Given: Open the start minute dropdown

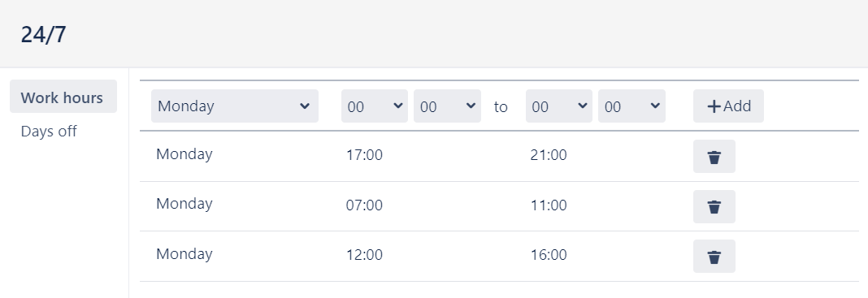Looking at the screenshot, I should click(x=447, y=106).
